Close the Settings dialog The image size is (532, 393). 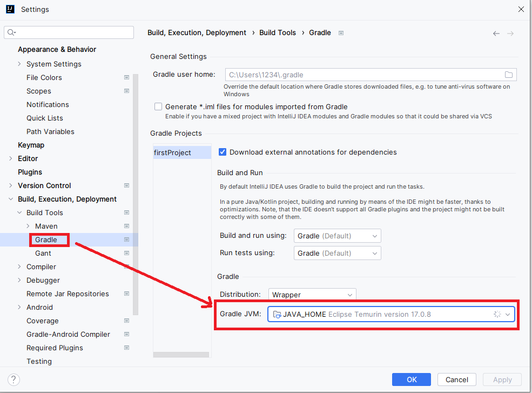(521, 9)
